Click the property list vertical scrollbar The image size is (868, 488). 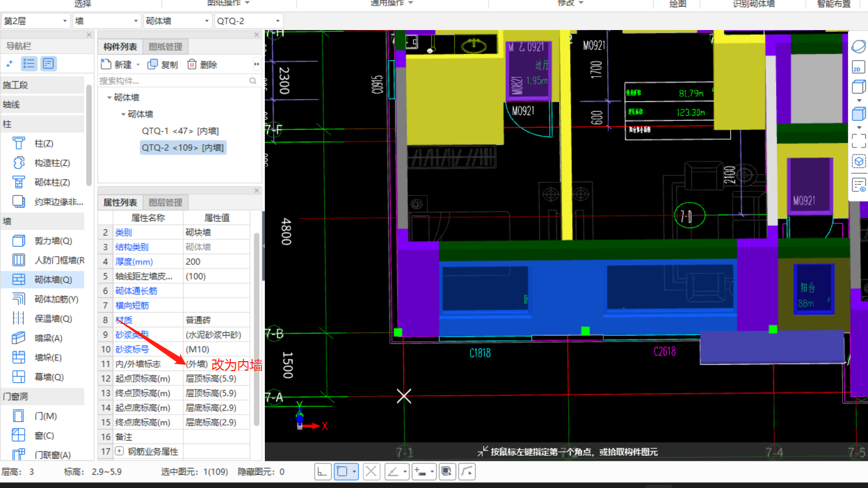click(257, 329)
